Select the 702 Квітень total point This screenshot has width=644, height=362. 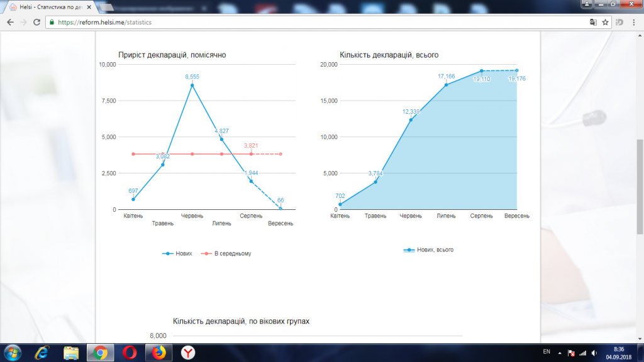click(340, 204)
